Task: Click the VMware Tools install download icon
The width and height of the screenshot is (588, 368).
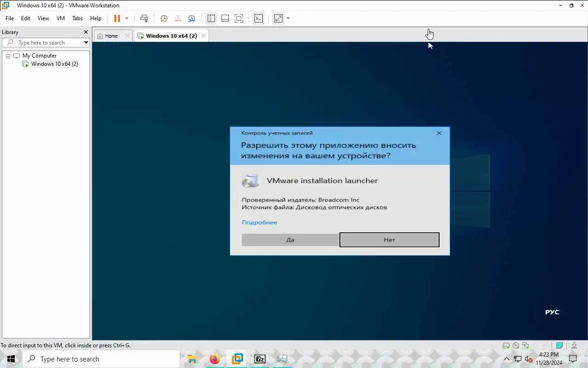Action: pyautogui.click(x=574, y=345)
